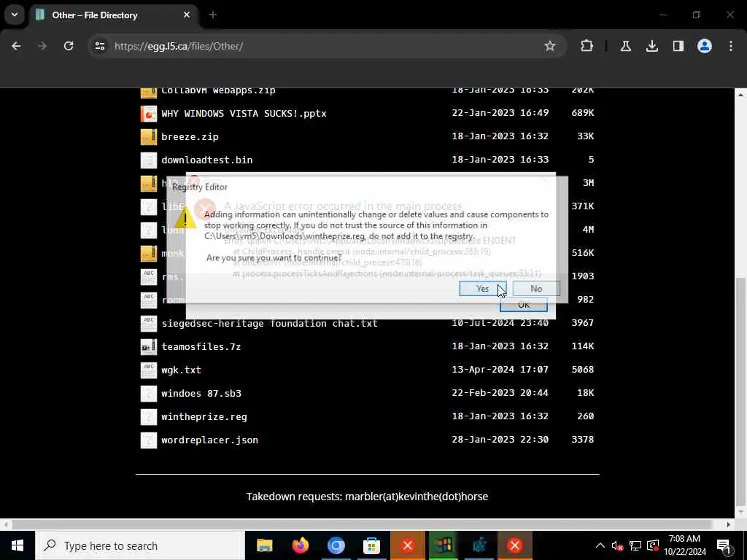Switch to the Other – File Directory tab

click(115, 15)
